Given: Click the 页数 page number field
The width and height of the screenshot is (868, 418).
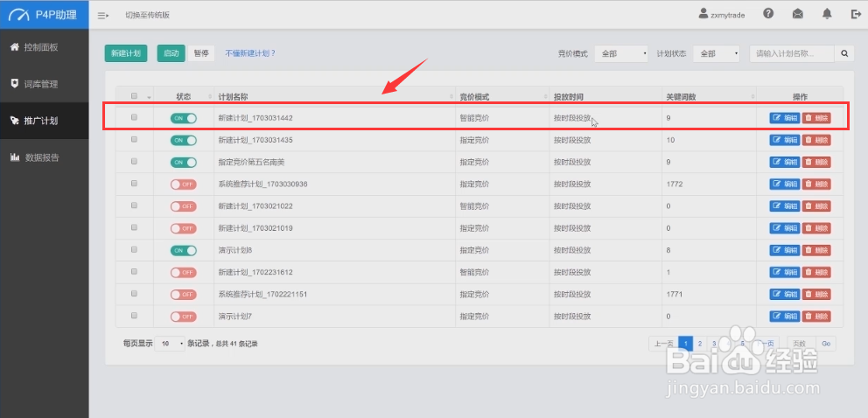Looking at the screenshot, I should coord(801,344).
